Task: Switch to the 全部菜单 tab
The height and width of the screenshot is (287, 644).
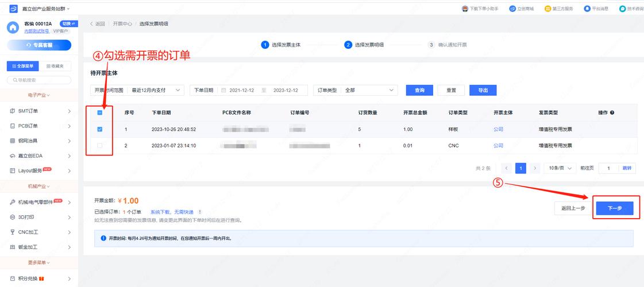Action: click(23, 66)
